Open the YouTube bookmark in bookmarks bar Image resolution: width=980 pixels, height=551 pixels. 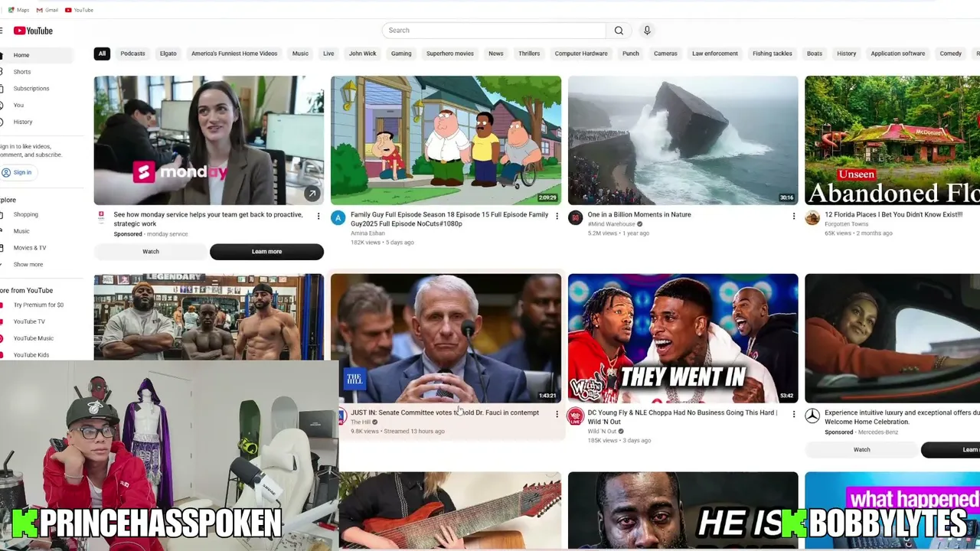(x=79, y=10)
